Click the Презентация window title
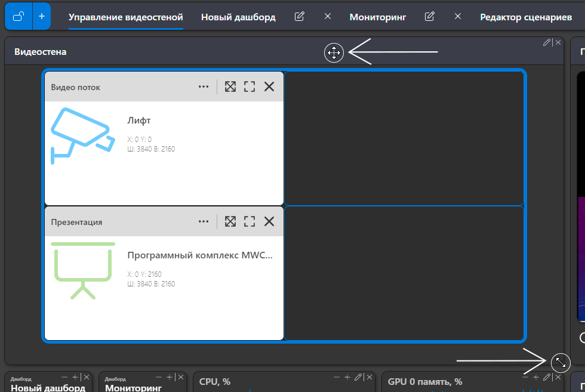The height and width of the screenshot is (392, 585). 76,222
